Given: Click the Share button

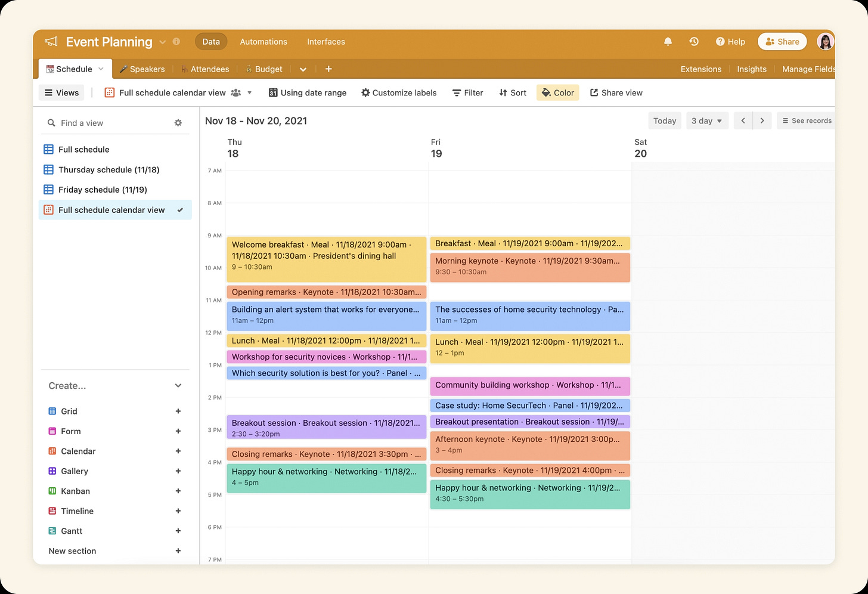Looking at the screenshot, I should (782, 41).
